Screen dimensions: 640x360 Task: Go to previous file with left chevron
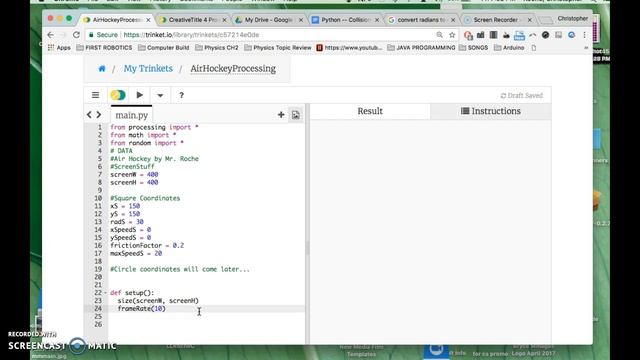coord(89,115)
